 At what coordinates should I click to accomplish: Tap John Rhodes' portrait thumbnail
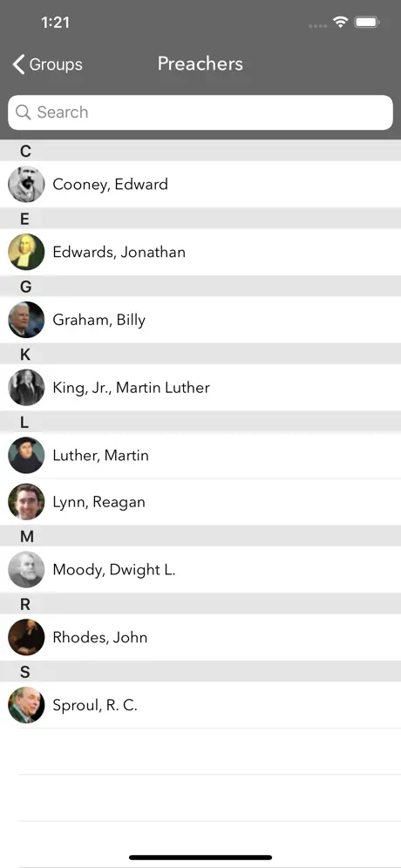[26, 637]
